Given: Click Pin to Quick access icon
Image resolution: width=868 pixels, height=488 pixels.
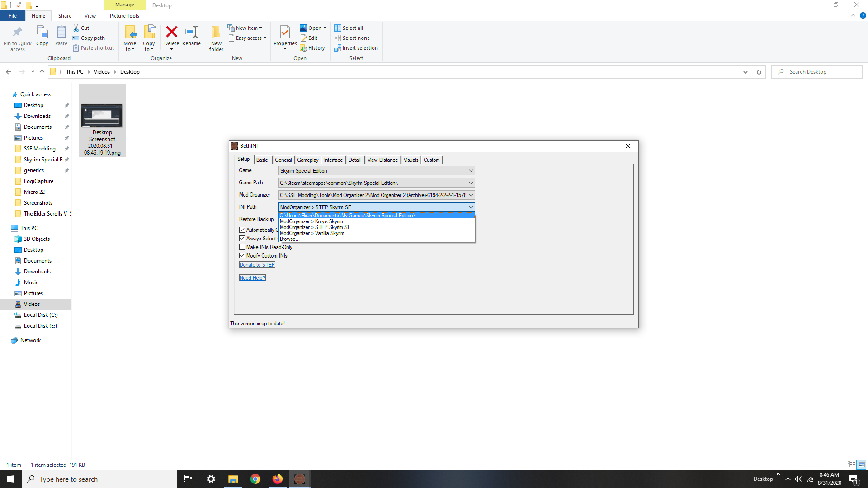Looking at the screenshot, I should point(18,32).
